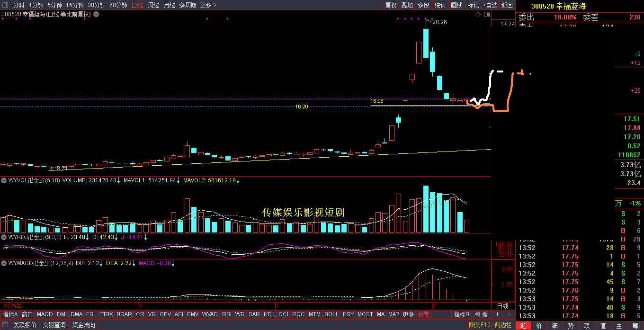The height and width of the screenshot is (330, 644).
Task: Click the 统计 statistics button
Action: coord(440,5)
